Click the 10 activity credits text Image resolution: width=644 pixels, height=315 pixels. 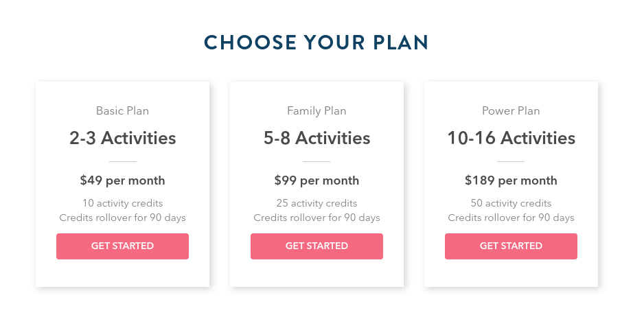[x=122, y=203]
